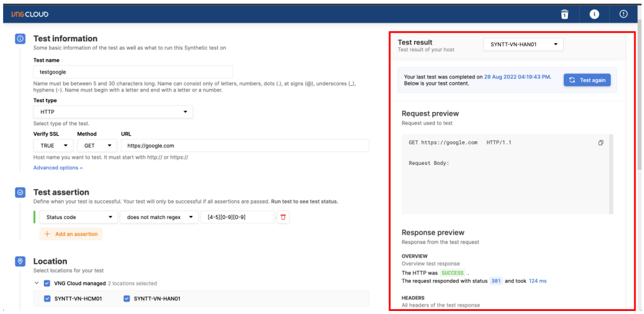This screenshot has width=644, height=314.
Task: Click the trash icon in the top bar
Action: (565, 13)
